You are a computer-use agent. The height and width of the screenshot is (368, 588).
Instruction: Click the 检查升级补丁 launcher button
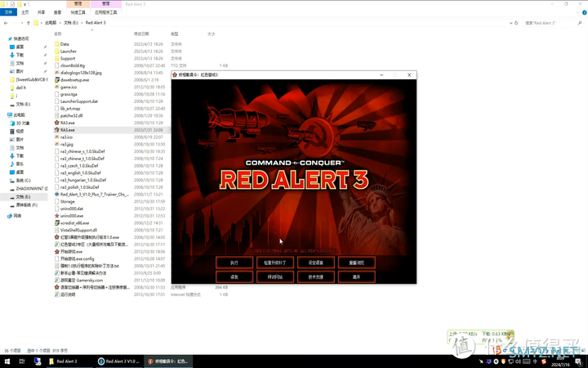tap(275, 263)
